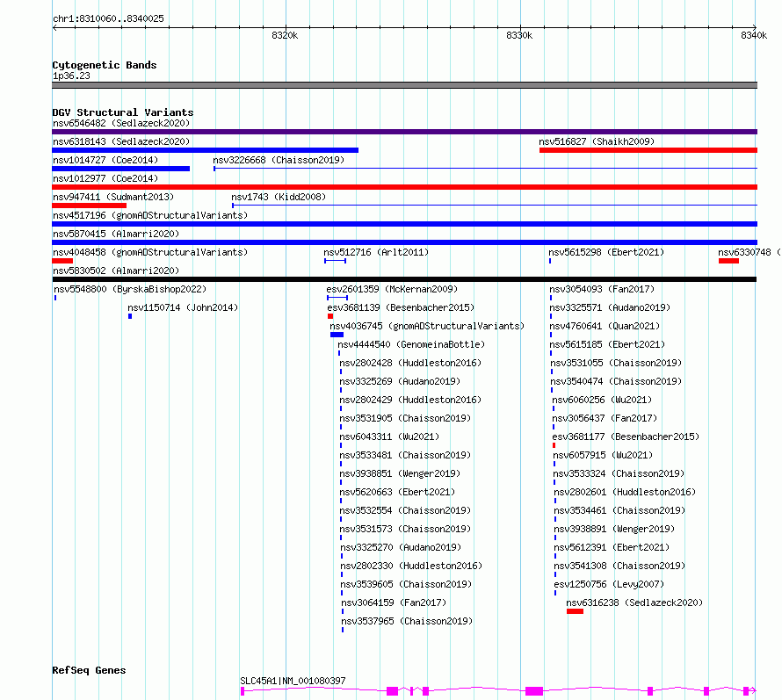Select the RefSeq Genes track title

coord(89,670)
